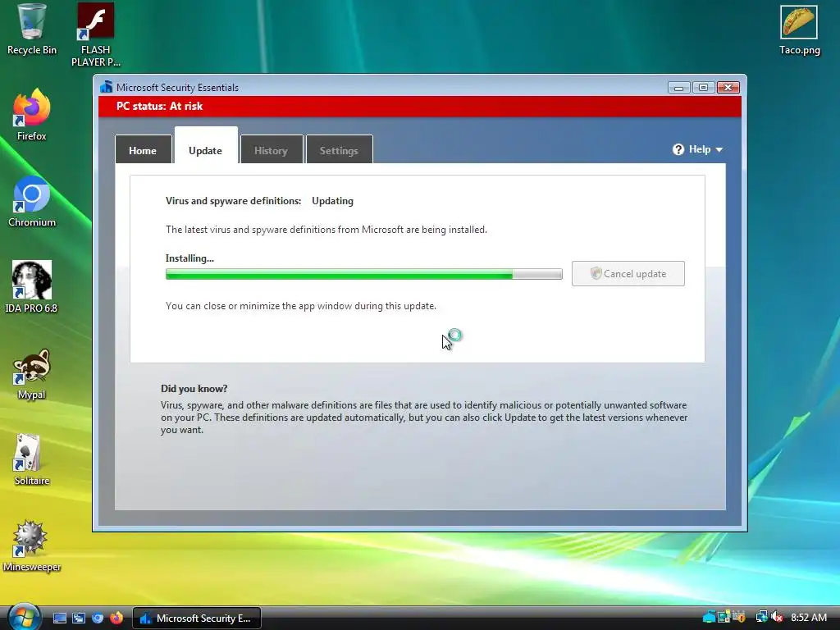Open the Windows Start orb
This screenshot has width=840, height=630.
tap(23, 616)
